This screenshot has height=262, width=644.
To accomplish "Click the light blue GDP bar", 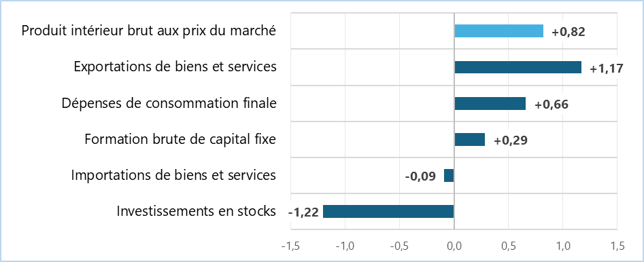I will [498, 31].
